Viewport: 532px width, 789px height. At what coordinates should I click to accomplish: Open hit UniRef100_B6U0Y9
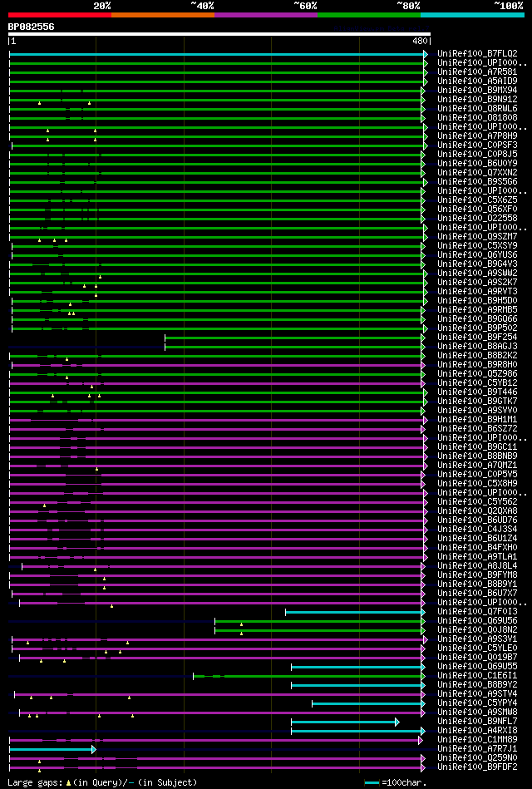[x=477, y=164]
